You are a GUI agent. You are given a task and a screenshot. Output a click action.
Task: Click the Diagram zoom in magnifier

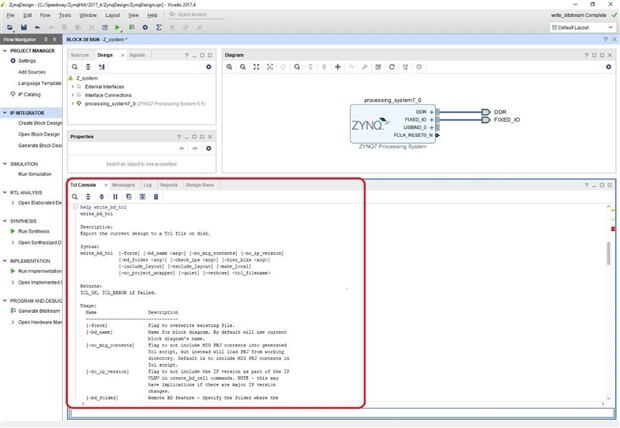pos(229,67)
